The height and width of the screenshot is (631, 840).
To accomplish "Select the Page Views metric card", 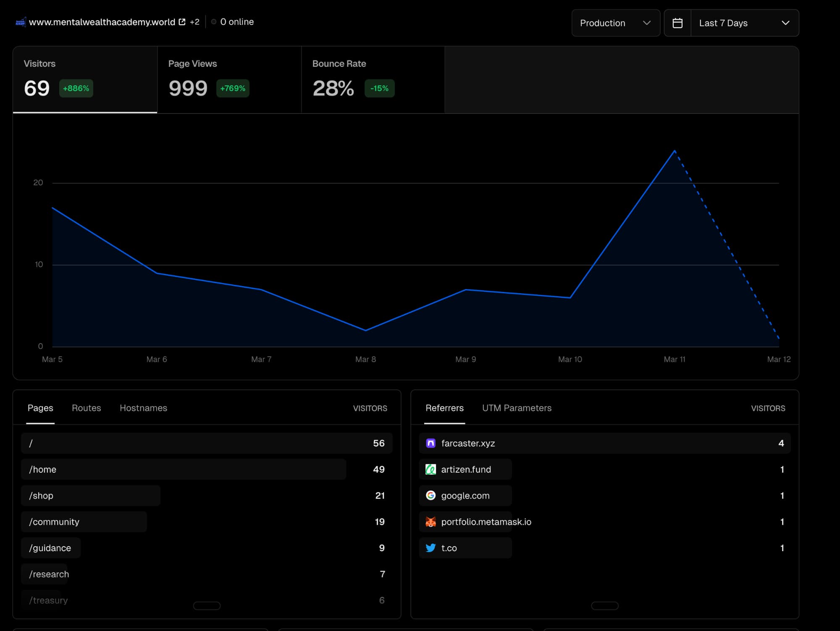I will 229,80.
